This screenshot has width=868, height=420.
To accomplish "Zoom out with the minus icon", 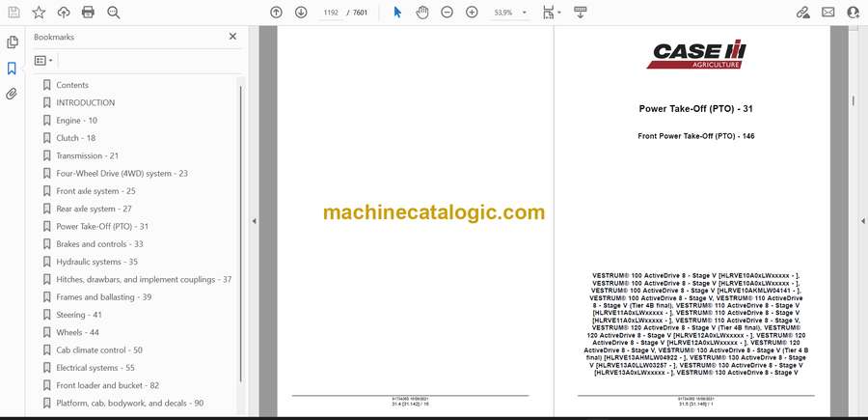I will (x=447, y=13).
